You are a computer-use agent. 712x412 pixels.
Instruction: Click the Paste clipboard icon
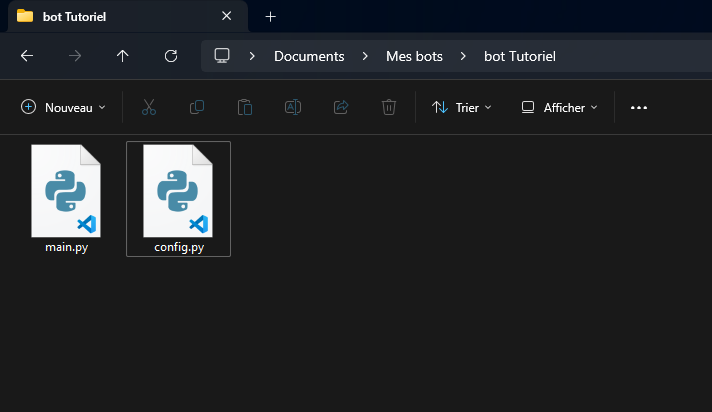point(245,107)
